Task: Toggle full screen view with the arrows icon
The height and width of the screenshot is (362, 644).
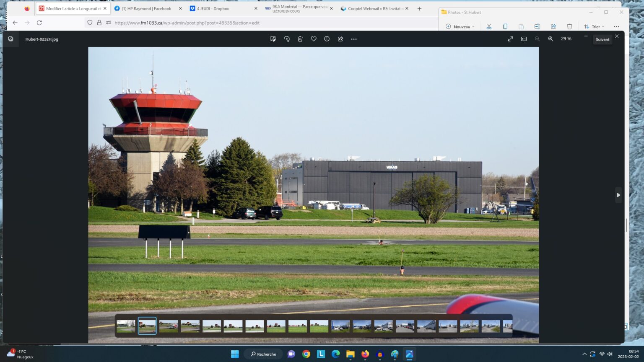Action: [510, 39]
